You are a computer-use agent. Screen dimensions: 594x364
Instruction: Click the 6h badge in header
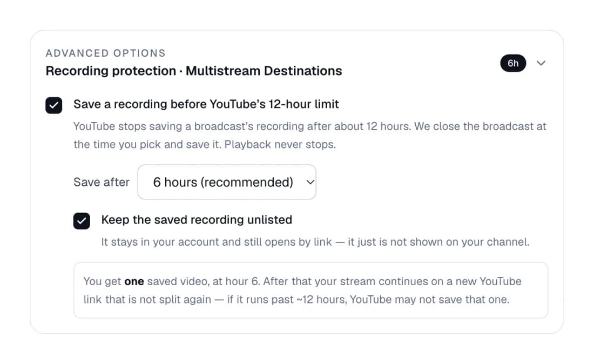pos(513,63)
